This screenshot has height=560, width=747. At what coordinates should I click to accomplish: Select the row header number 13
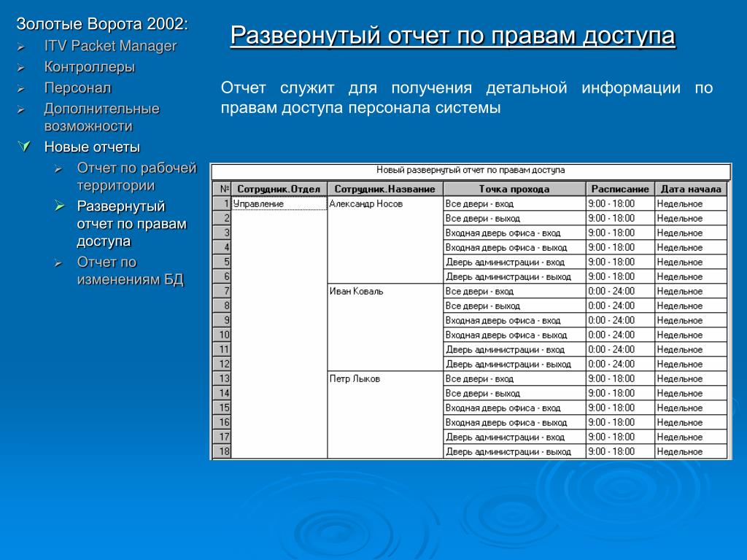click(x=222, y=379)
